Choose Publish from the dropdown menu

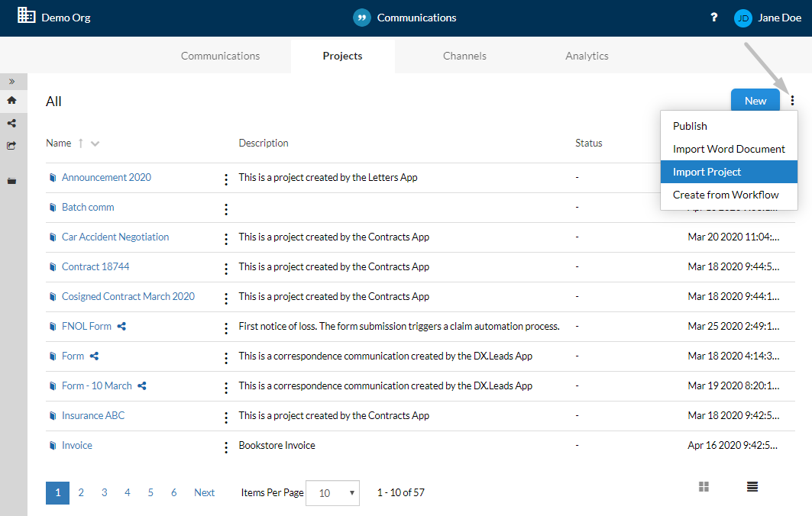tap(729, 126)
